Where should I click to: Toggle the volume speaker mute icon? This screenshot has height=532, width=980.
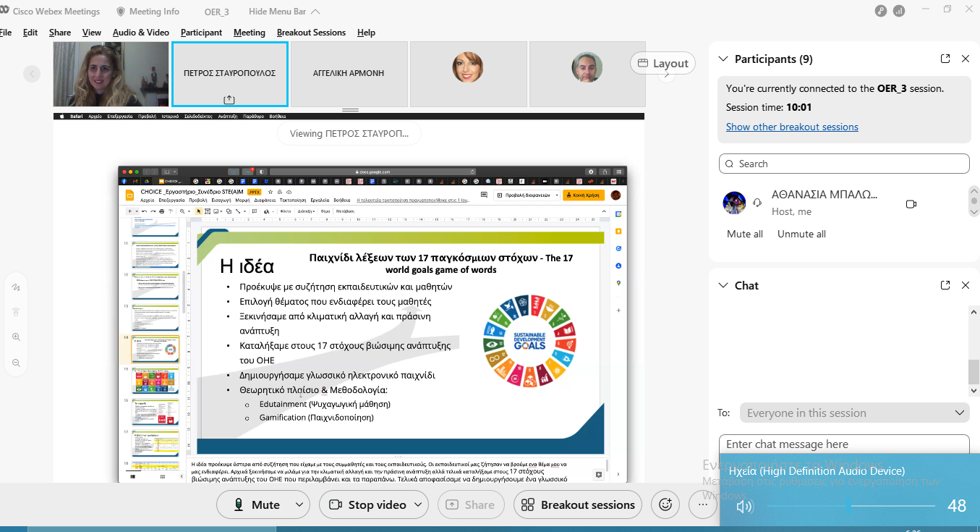tap(743, 507)
